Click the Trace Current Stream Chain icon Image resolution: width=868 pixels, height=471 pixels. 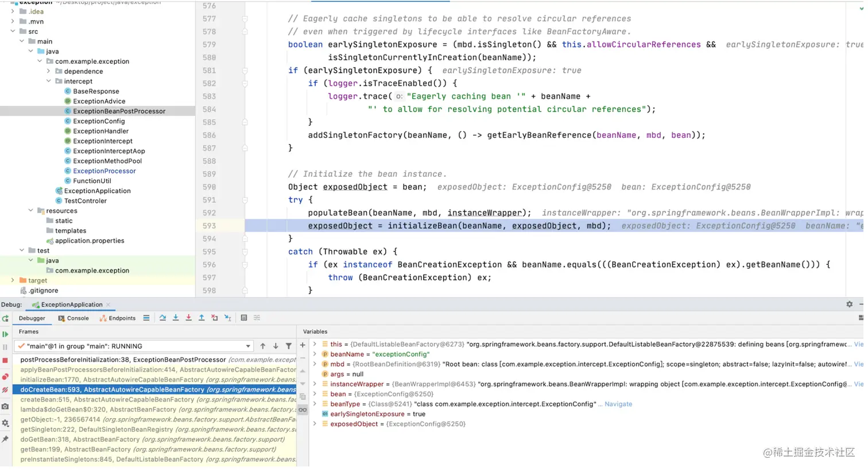pyautogui.click(x=257, y=318)
